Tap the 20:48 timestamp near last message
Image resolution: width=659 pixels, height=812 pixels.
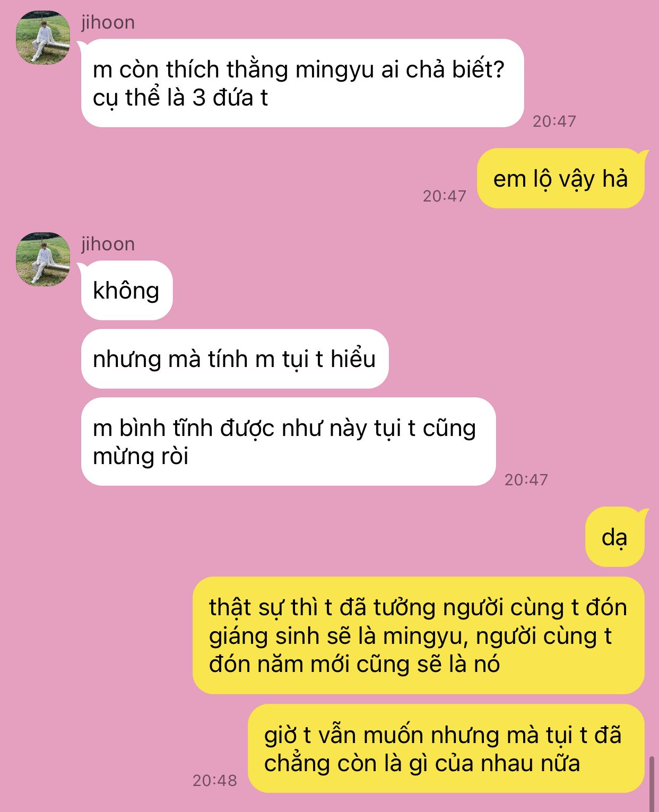coord(214,780)
